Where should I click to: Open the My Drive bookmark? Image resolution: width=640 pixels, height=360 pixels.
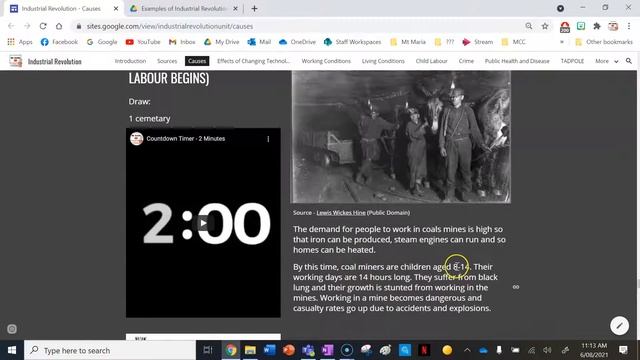tap(222, 42)
